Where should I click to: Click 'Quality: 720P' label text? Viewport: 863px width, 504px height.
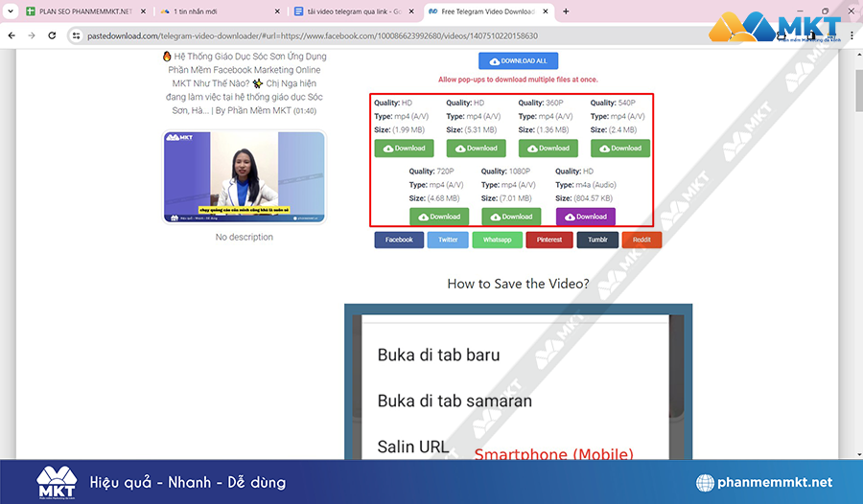(431, 172)
